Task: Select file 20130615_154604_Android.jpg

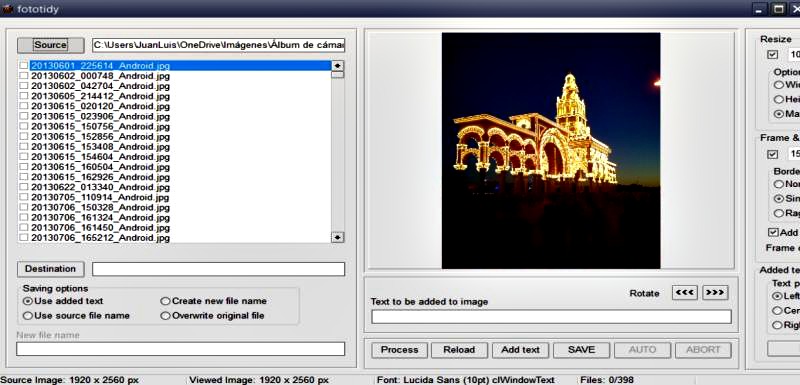Action: (101, 157)
